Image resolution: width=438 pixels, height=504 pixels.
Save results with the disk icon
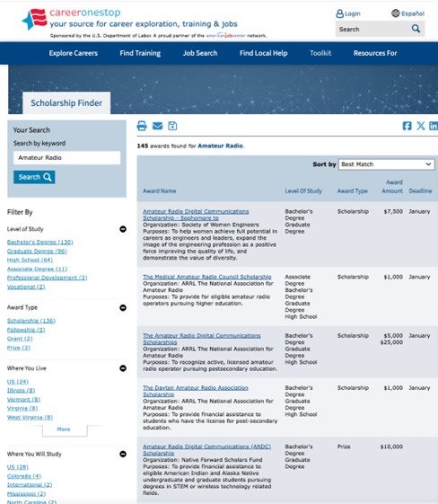(172, 126)
